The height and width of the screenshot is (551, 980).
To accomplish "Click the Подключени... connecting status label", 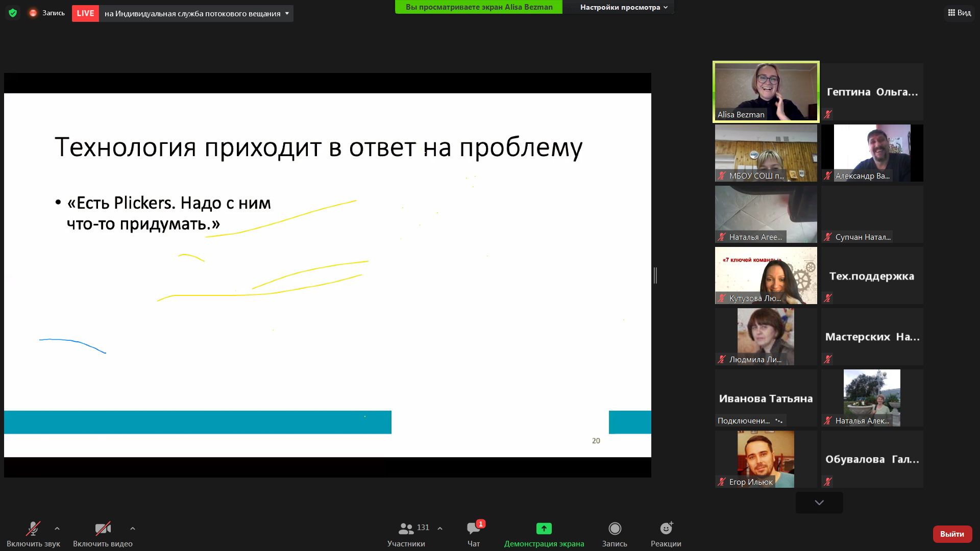I will [744, 420].
